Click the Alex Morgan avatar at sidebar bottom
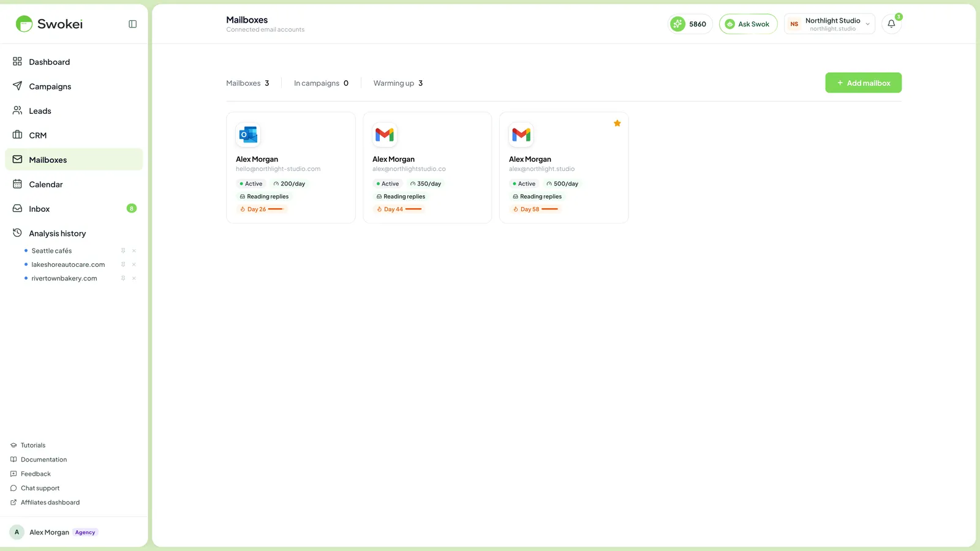 click(17, 532)
